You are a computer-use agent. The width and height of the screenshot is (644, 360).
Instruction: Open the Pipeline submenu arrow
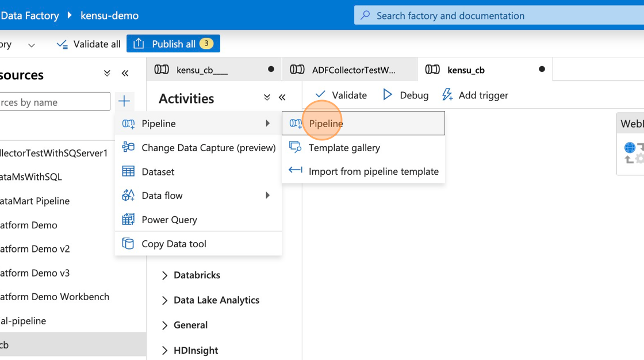[x=268, y=123]
